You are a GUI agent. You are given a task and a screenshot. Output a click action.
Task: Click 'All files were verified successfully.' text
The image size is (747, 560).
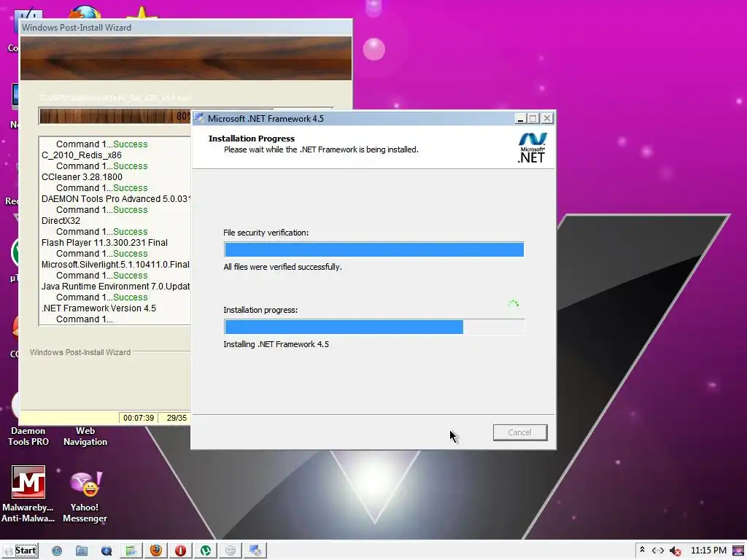click(282, 267)
